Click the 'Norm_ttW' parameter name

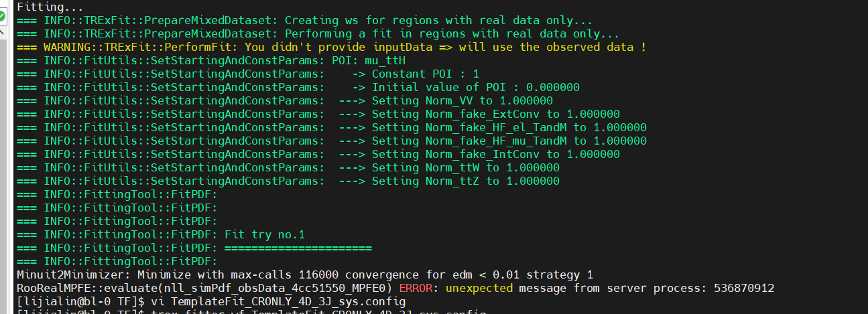(452, 167)
